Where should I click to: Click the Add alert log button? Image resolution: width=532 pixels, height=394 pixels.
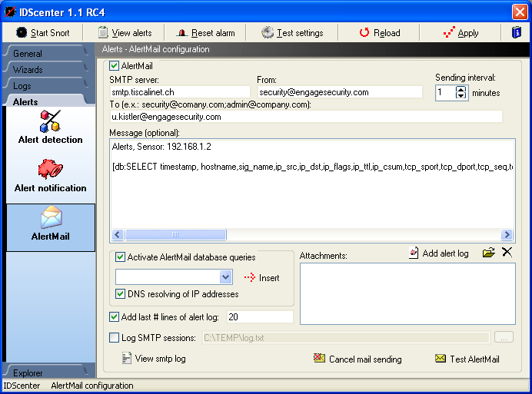point(438,253)
